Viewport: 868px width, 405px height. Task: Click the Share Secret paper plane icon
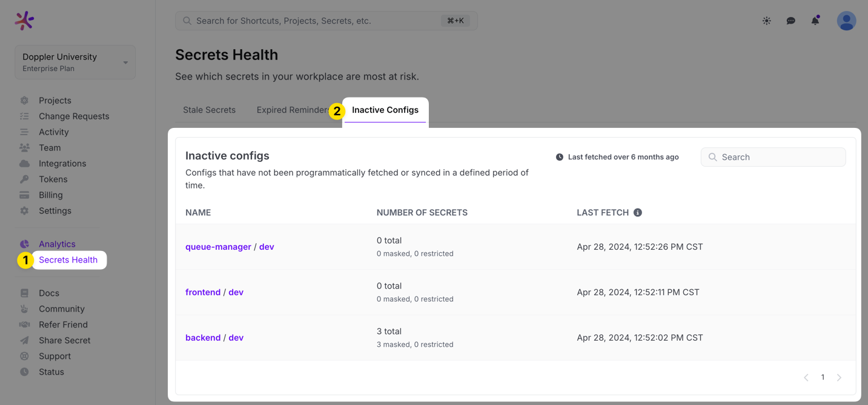click(x=24, y=341)
